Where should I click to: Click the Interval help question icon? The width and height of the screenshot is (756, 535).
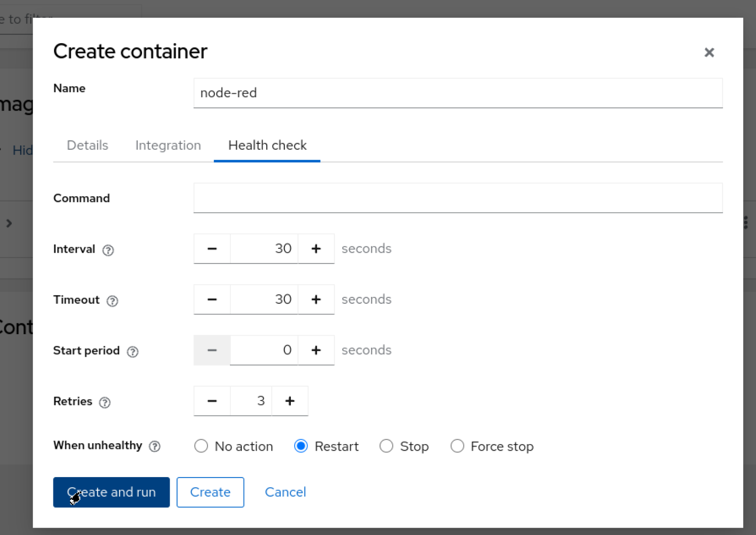click(x=108, y=250)
